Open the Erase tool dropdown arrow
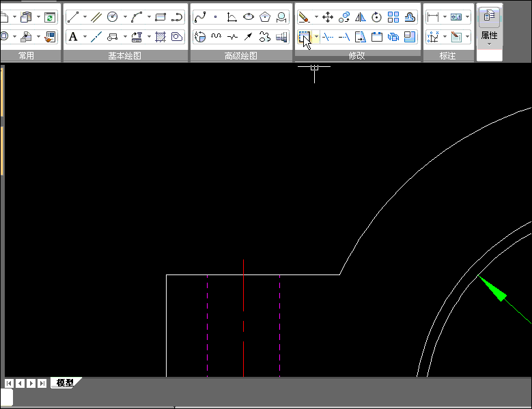This screenshot has height=409, width=532. coord(316,17)
